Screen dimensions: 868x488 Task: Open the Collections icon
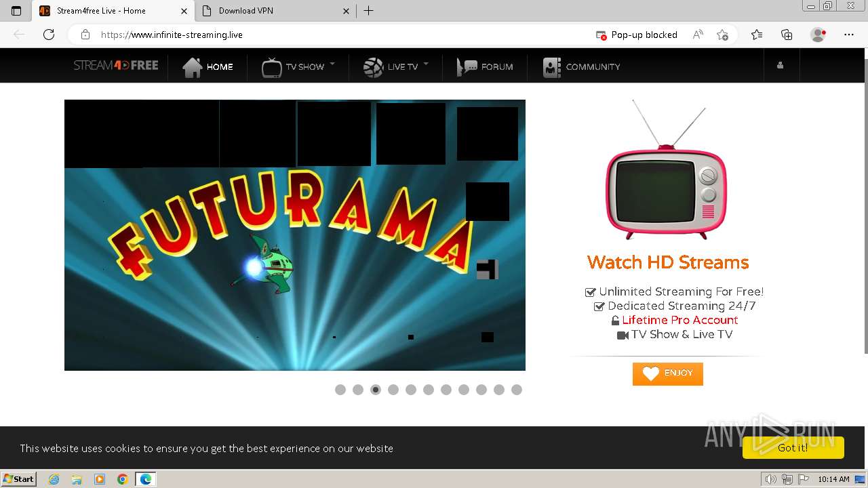(x=787, y=35)
